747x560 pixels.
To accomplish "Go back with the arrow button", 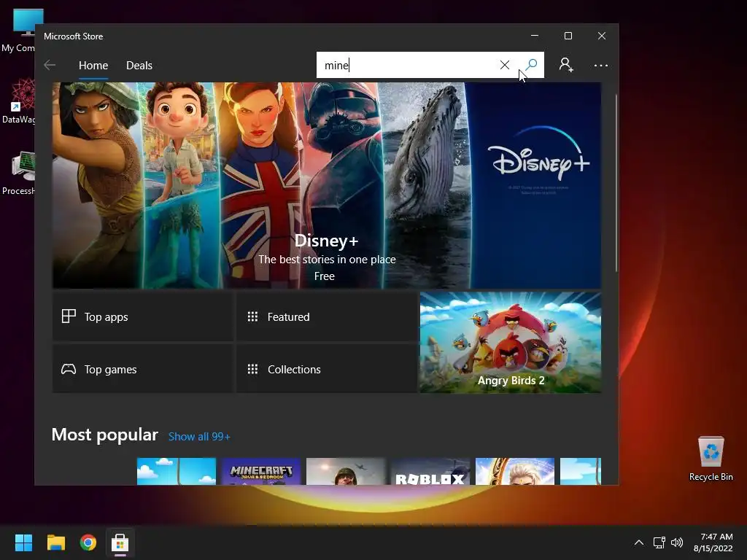I will pos(50,65).
